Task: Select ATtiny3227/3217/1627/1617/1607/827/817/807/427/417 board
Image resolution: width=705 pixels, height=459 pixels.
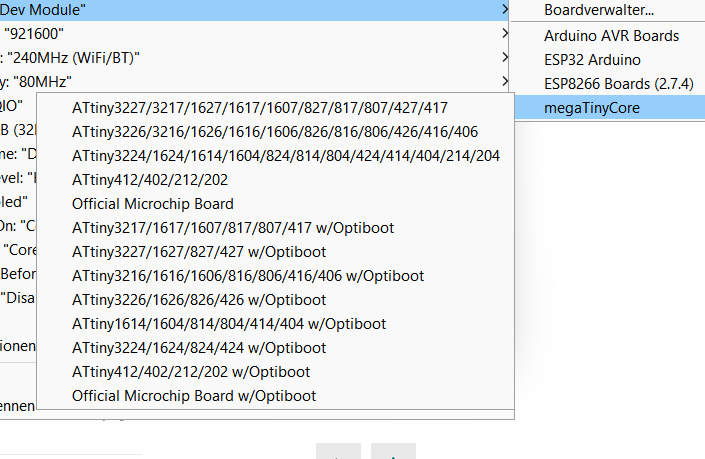Action: click(x=275, y=108)
